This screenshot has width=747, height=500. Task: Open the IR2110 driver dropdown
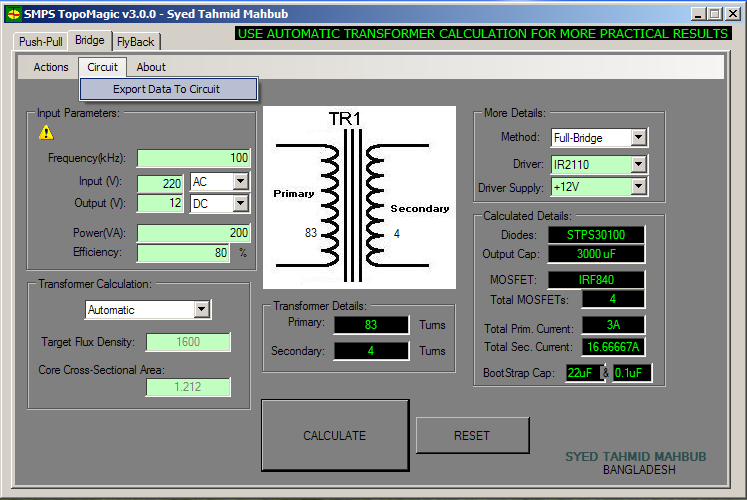pyautogui.click(x=638, y=163)
